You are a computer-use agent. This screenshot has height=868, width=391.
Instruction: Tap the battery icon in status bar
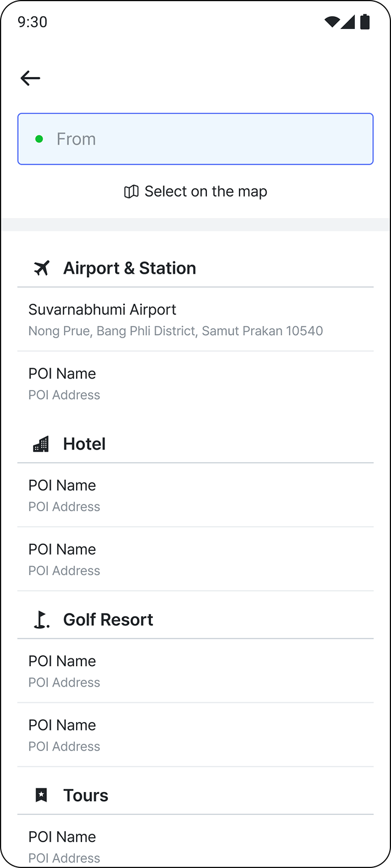(x=364, y=22)
